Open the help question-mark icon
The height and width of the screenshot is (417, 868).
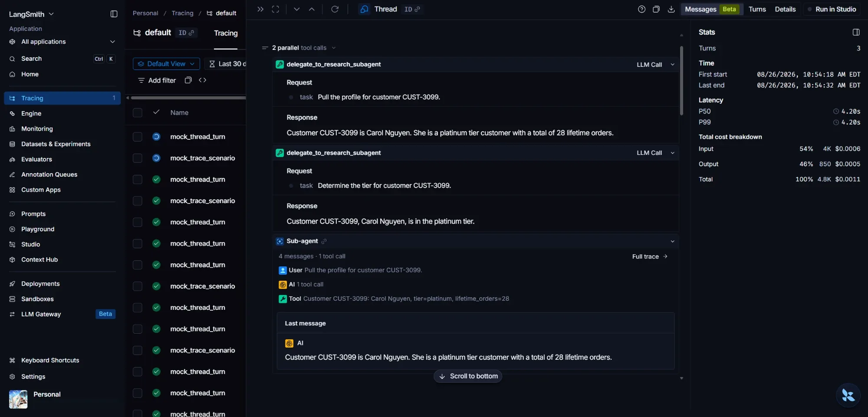(641, 9)
